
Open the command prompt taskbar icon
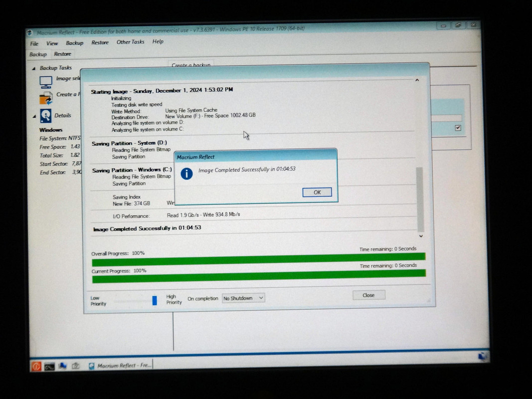(49, 367)
